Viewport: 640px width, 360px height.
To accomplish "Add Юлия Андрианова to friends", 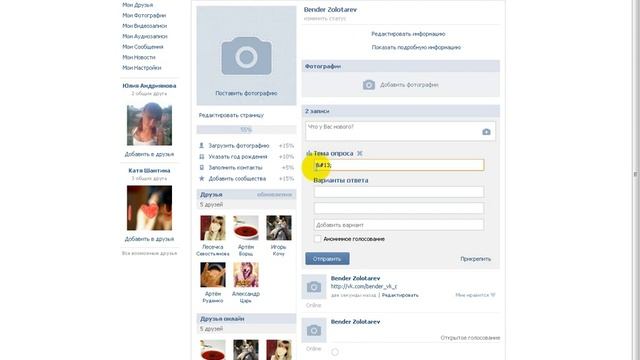I will pos(149,154).
